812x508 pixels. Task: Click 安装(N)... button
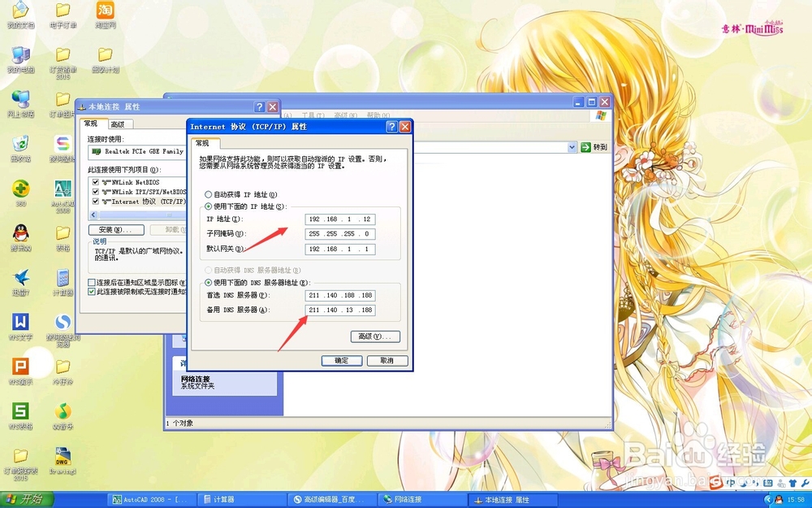(116, 230)
